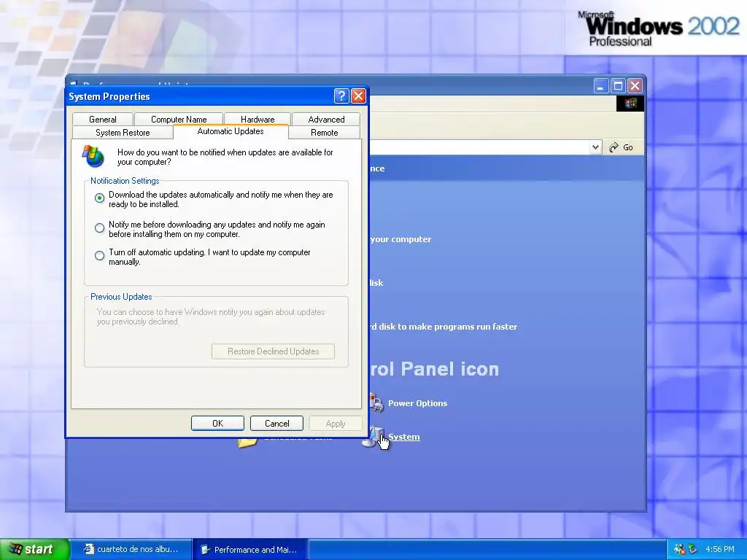The height and width of the screenshot is (560, 747).
Task: Close the Performance and Maintenance window
Action: tap(635, 86)
